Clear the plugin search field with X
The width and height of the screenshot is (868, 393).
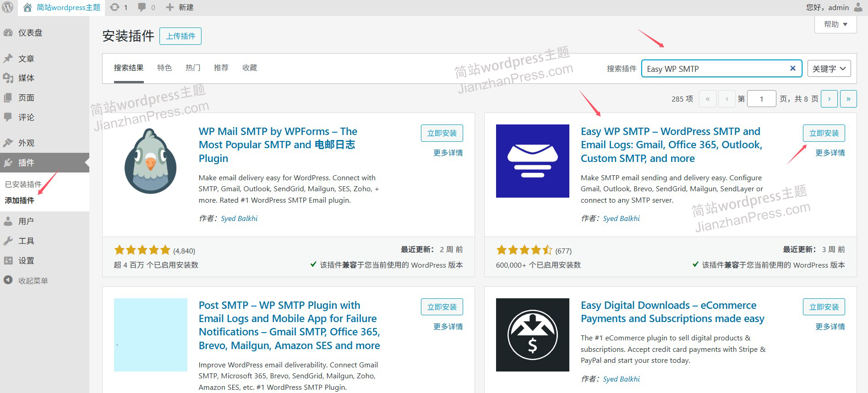[x=793, y=68]
